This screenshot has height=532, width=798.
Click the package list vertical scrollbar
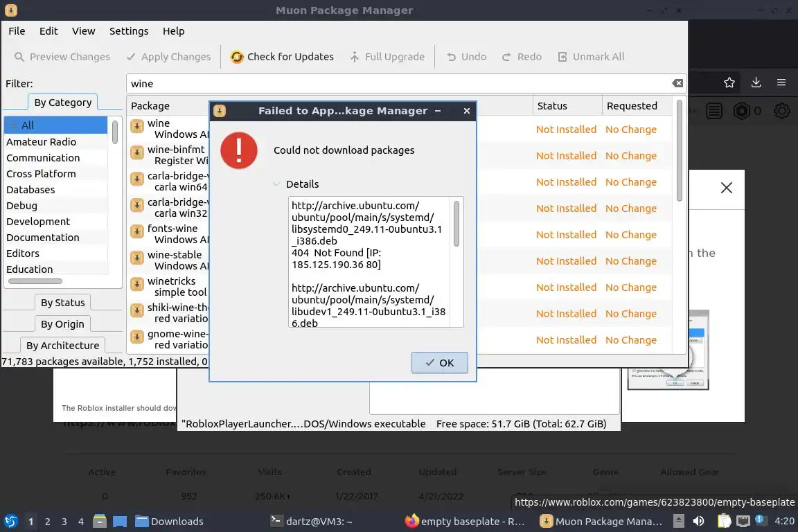[679, 151]
